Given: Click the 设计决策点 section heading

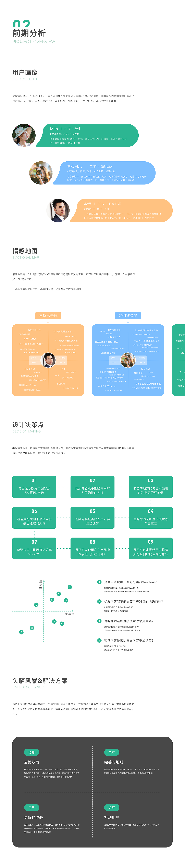Looking at the screenshot, I should point(28,425).
